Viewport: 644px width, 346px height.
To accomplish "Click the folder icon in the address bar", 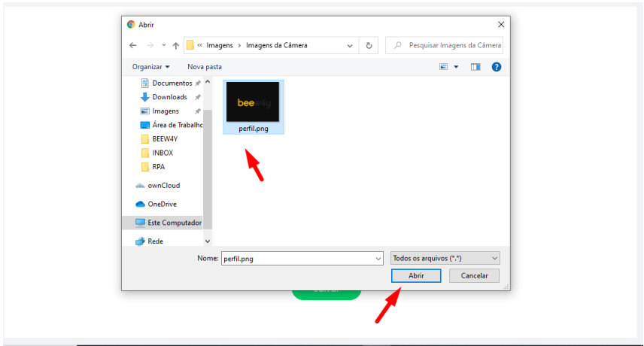I will (190, 45).
